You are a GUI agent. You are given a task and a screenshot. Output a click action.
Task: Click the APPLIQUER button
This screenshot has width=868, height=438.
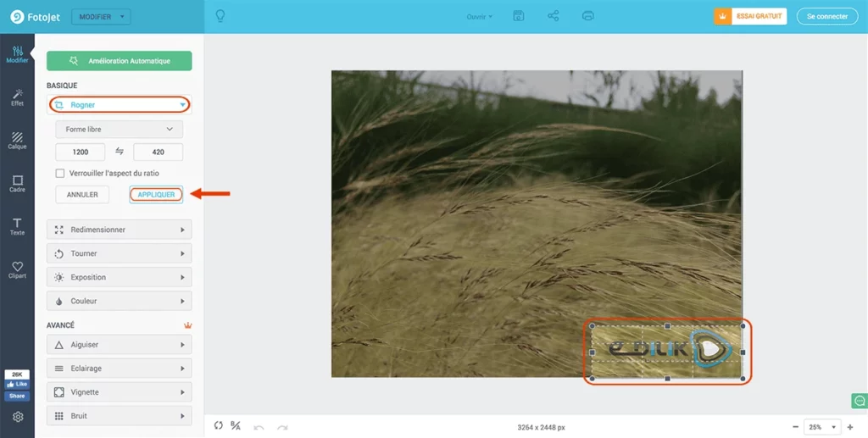pyautogui.click(x=156, y=195)
